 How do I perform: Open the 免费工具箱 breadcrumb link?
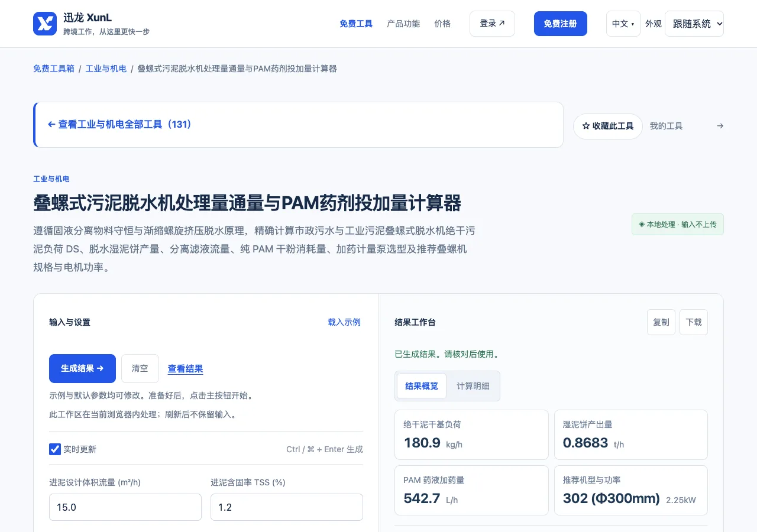point(54,69)
